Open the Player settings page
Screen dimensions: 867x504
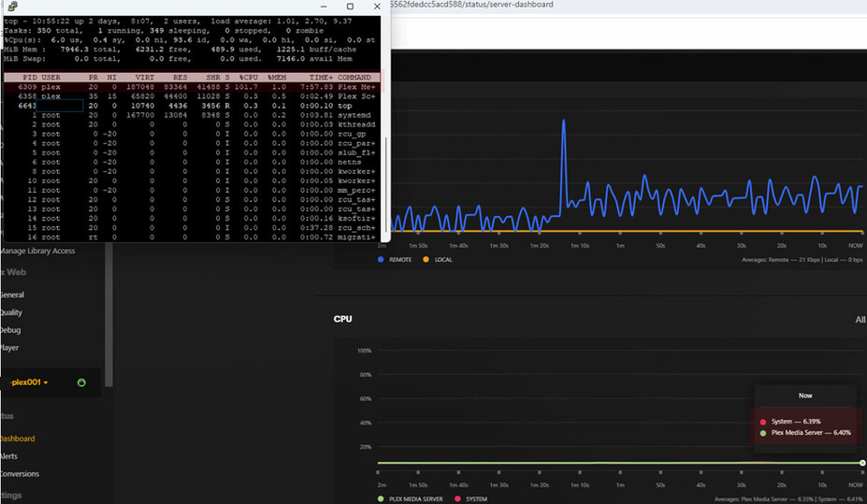click(9, 348)
